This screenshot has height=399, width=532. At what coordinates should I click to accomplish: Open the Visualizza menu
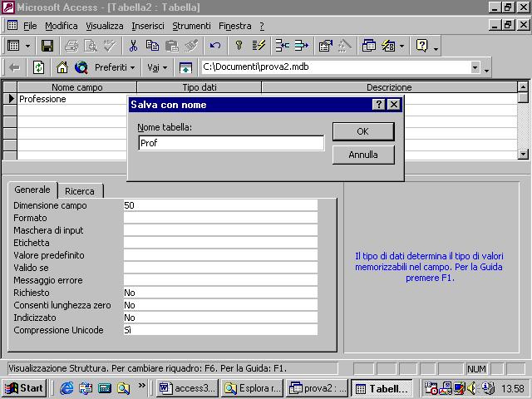tap(105, 26)
